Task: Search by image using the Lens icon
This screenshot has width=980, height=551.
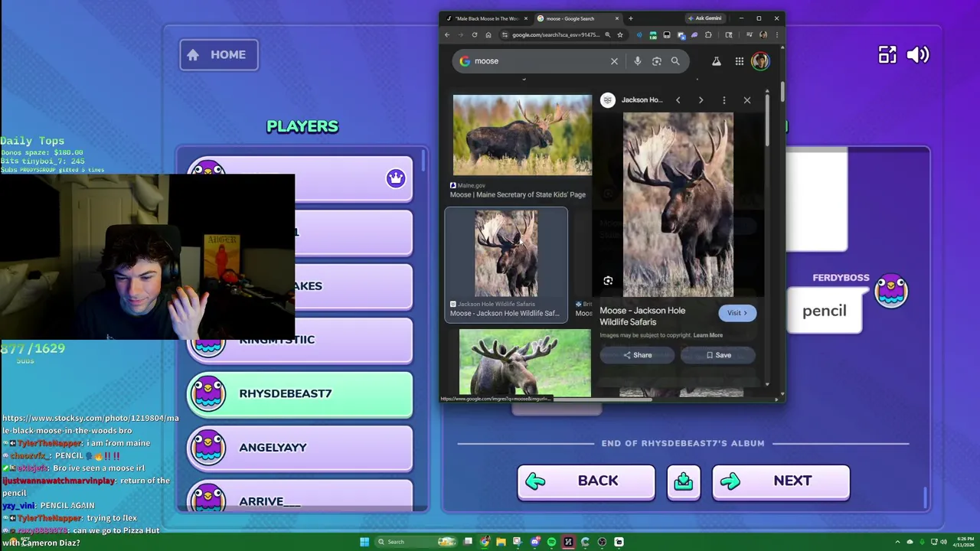Action: pos(656,61)
